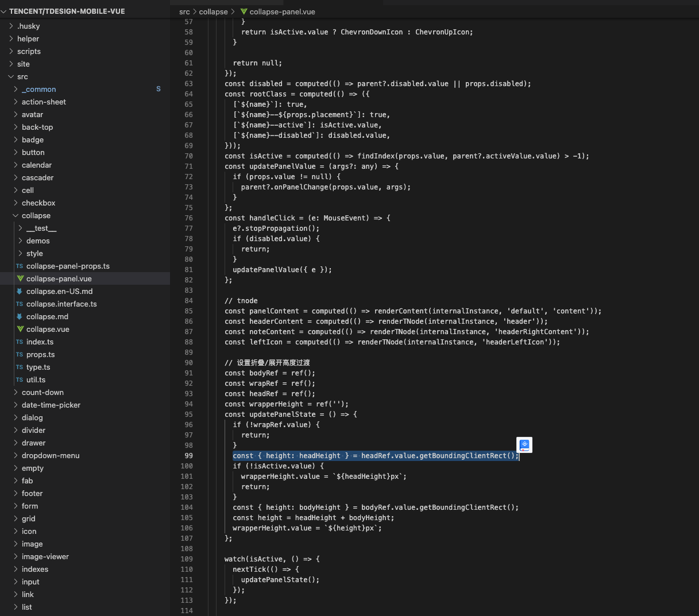Open collapse-panel-props.ts from the explorer

(x=69, y=266)
